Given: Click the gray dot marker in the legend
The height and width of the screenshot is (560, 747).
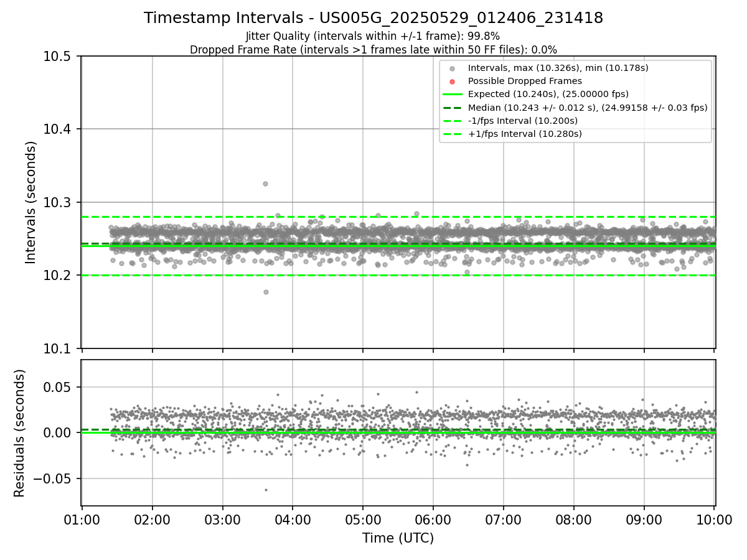Looking at the screenshot, I should (453, 68).
